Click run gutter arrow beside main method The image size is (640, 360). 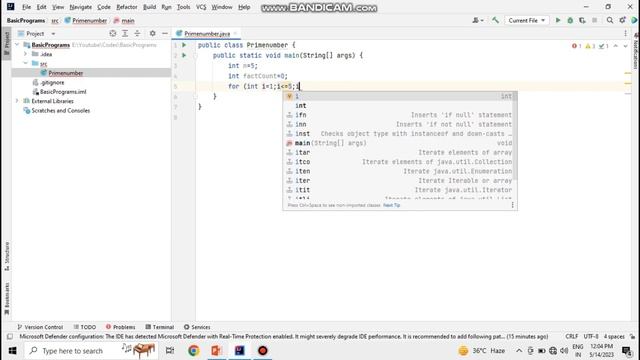click(x=184, y=55)
